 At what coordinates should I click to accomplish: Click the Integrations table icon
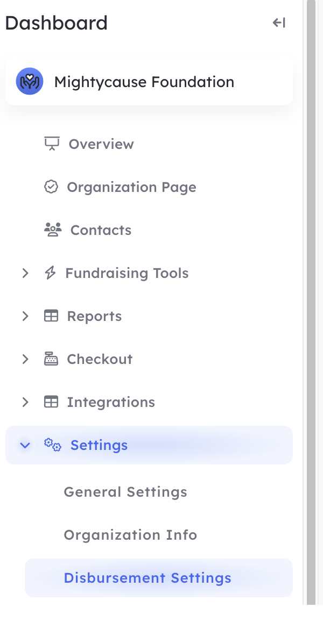(x=51, y=402)
